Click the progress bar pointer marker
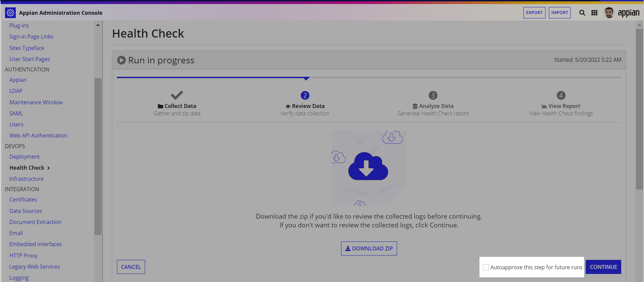The image size is (644, 282). click(x=306, y=78)
